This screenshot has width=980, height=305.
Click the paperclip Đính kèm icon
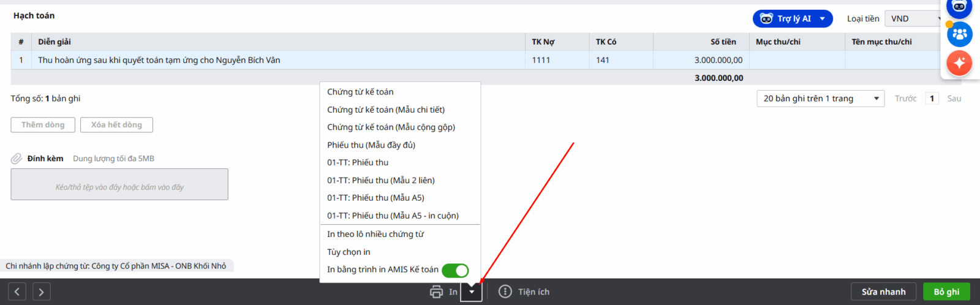tap(17, 159)
